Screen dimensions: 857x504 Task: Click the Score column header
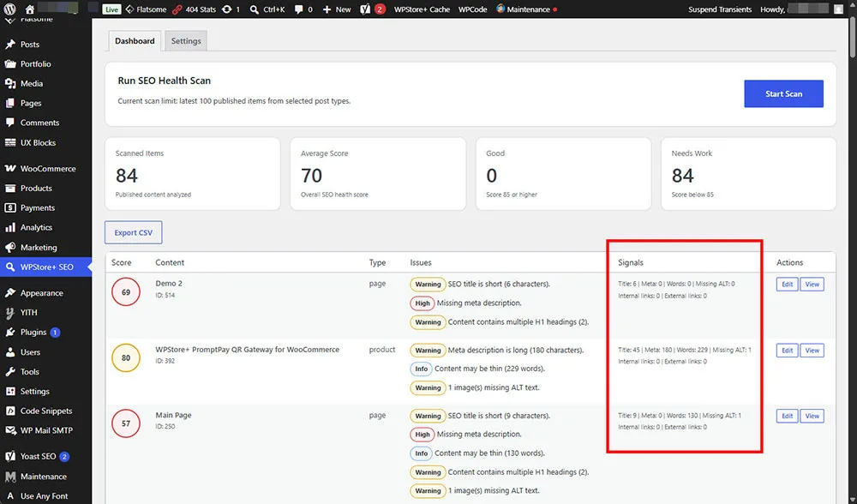tap(122, 262)
